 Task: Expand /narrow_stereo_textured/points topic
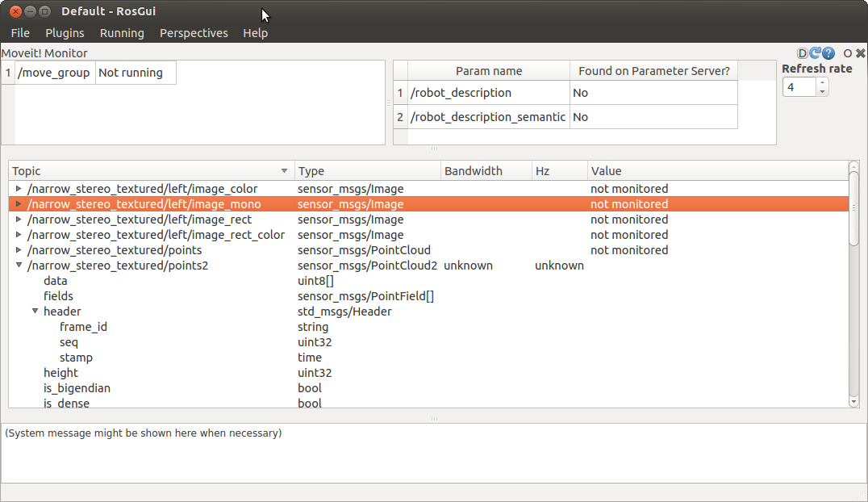(x=19, y=250)
